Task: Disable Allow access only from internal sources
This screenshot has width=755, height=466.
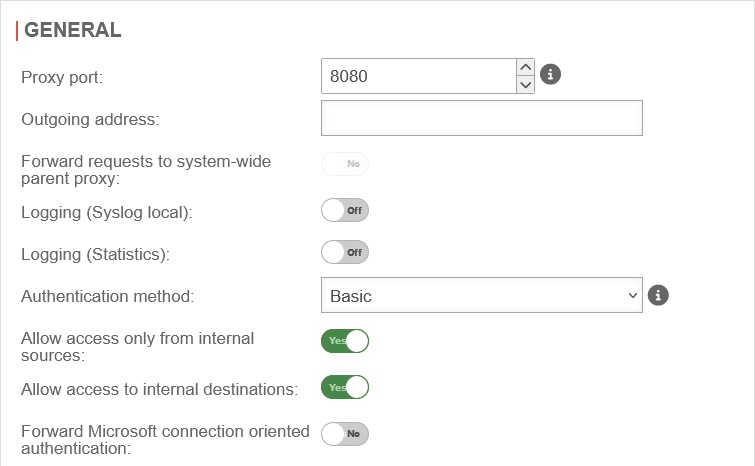Action: (345, 341)
